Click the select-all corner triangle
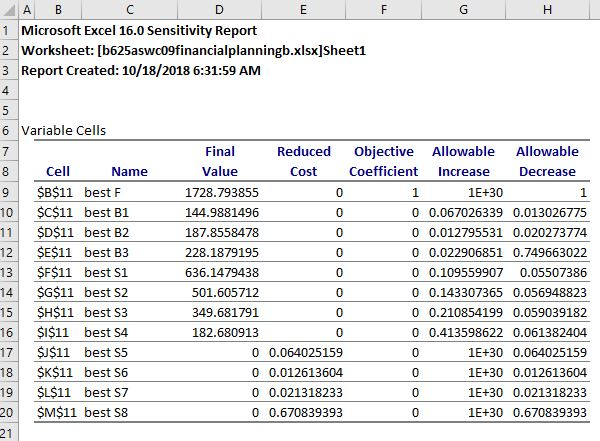 9,9
